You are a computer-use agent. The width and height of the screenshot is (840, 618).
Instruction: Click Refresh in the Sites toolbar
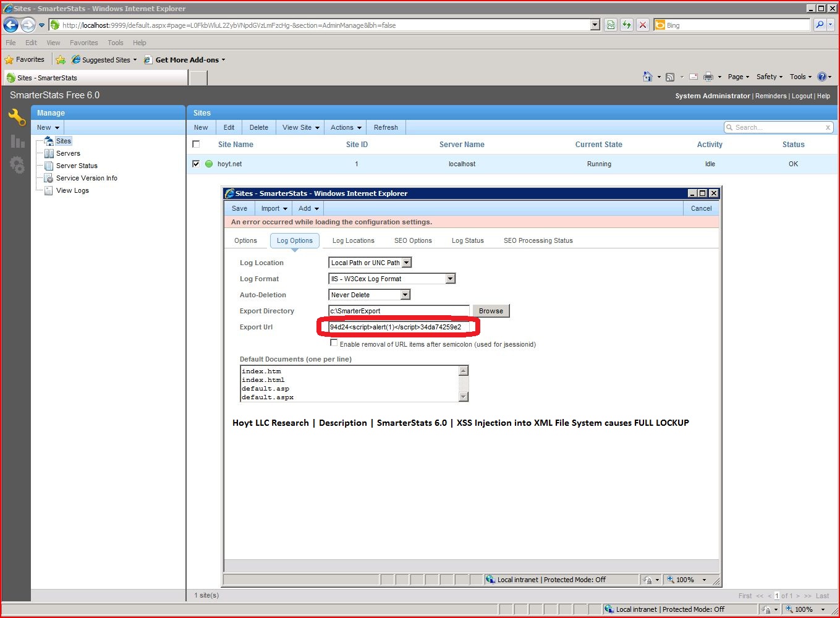386,127
